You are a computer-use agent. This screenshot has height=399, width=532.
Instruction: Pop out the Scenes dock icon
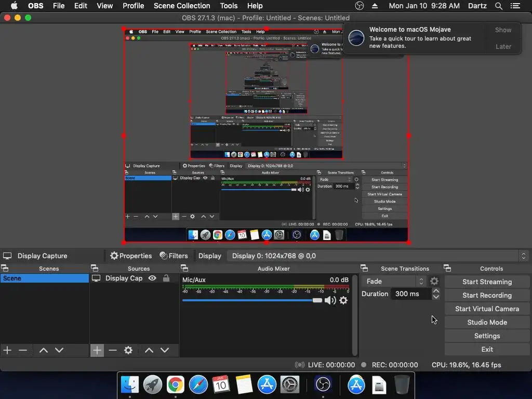(x=5, y=269)
